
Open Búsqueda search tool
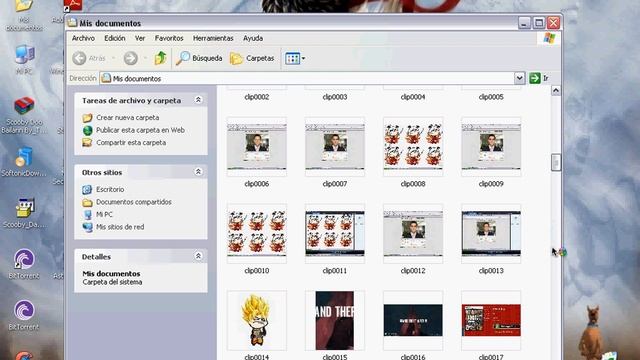click(x=199, y=58)
